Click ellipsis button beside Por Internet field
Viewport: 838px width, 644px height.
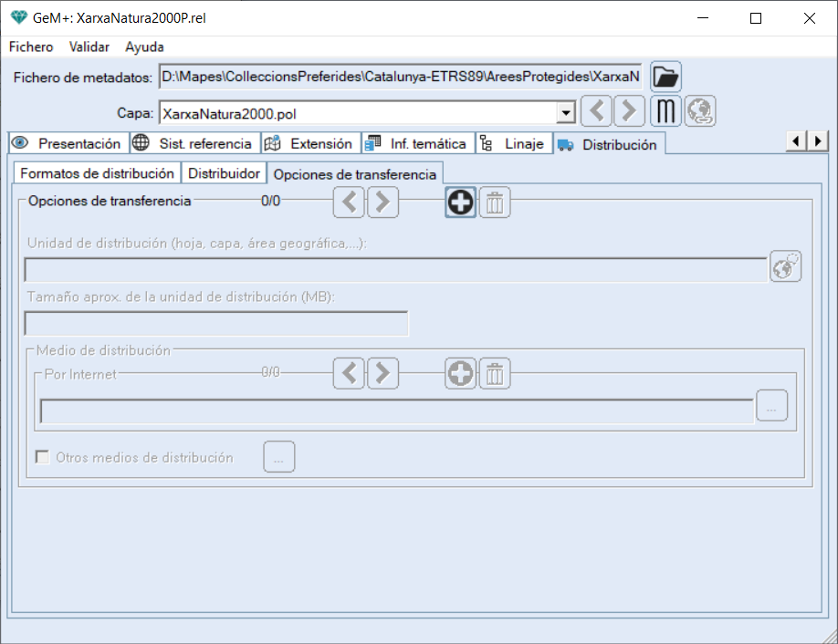(771, 409)
